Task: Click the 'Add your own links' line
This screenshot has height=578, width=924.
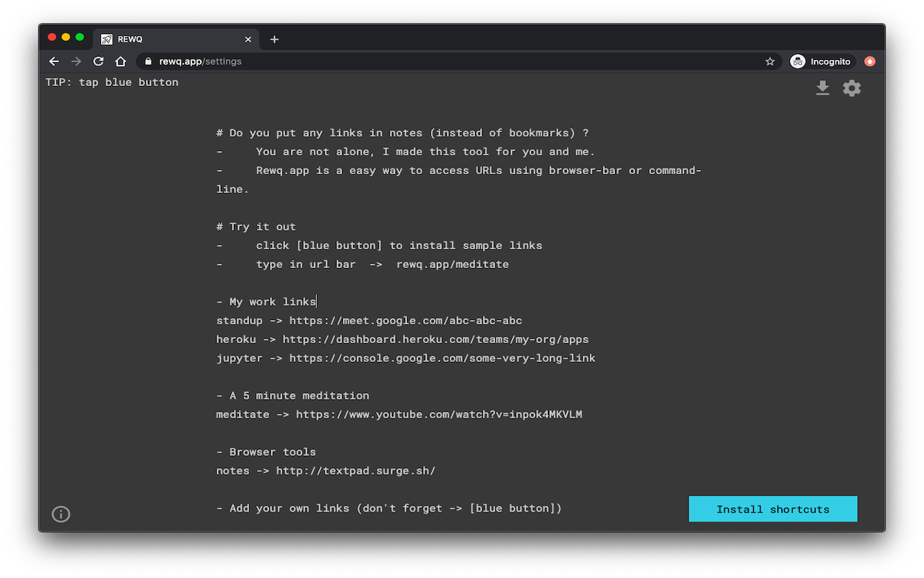Action: click(388, 509)
